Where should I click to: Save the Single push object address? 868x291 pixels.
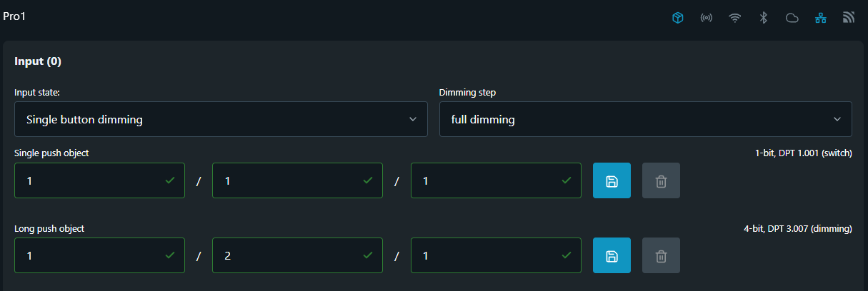point(612,180)
